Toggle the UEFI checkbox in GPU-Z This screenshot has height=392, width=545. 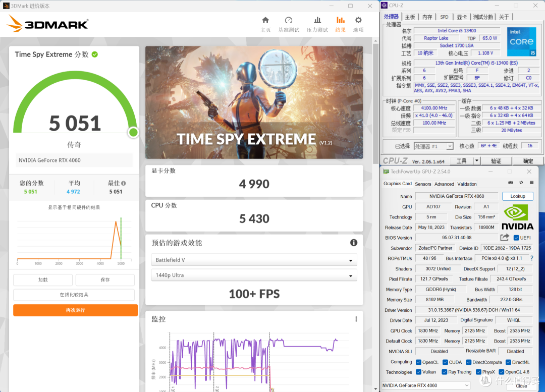pyautogui.click(x=516, y=238)
